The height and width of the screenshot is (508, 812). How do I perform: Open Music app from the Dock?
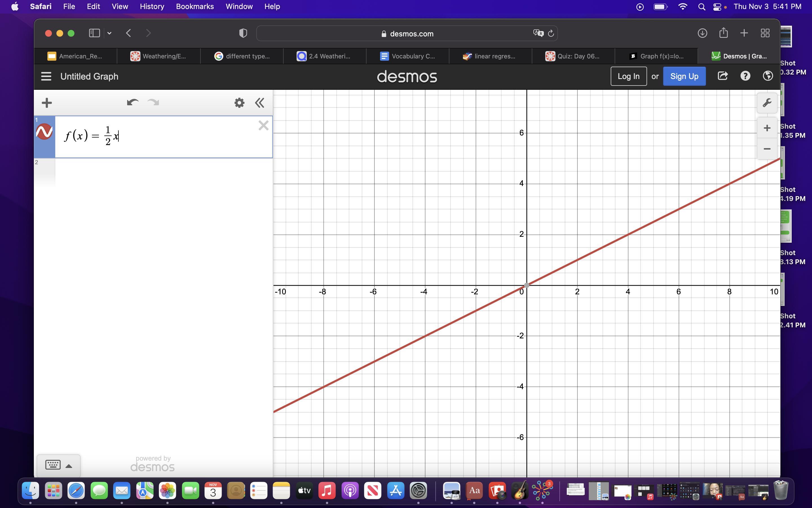coord(327,491)
